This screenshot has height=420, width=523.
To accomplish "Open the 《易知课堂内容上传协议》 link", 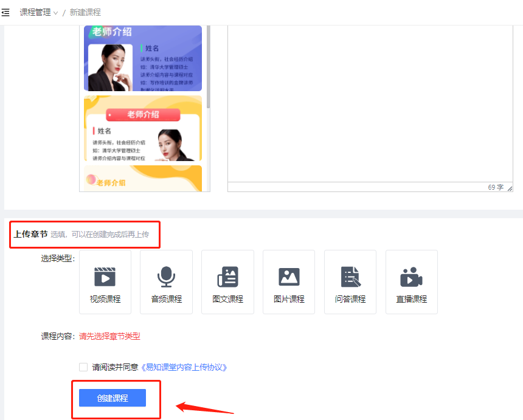I will pyautogui.click(x=184, y=367).
